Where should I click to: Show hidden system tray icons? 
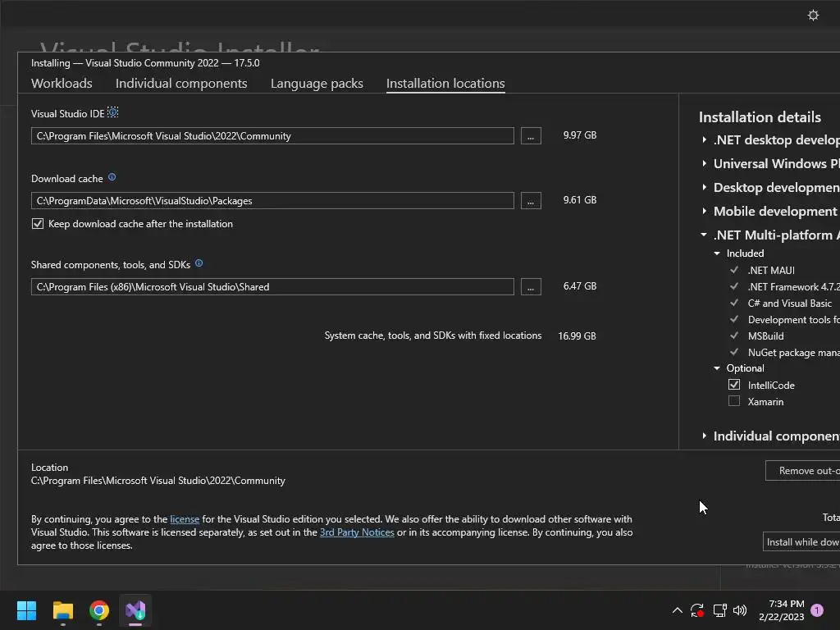677,610
